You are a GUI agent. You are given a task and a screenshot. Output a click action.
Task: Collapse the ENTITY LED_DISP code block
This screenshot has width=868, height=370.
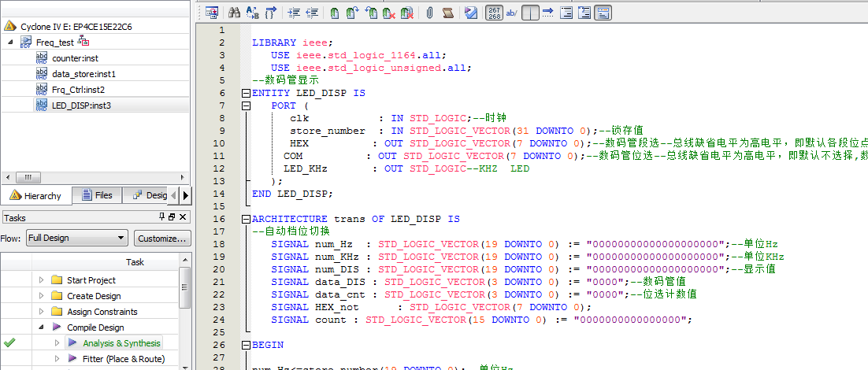pos(245,93)
